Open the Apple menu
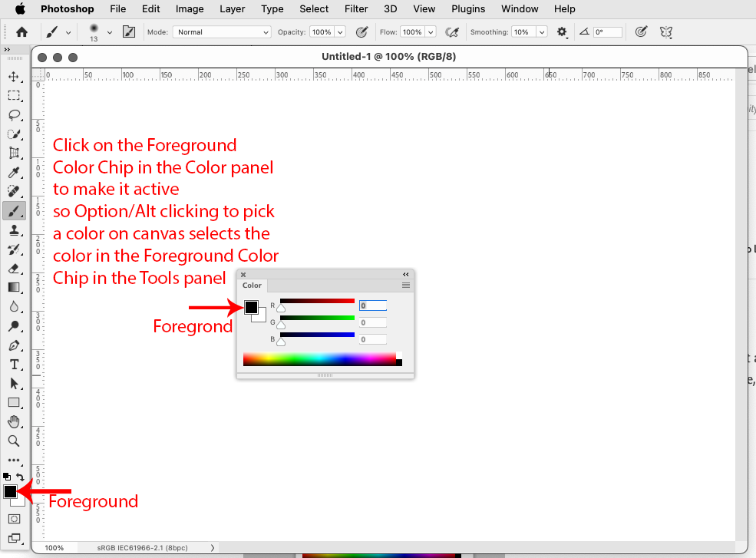Image resolution: width=756 pixels, height=558 pixels. click(20, 8)
